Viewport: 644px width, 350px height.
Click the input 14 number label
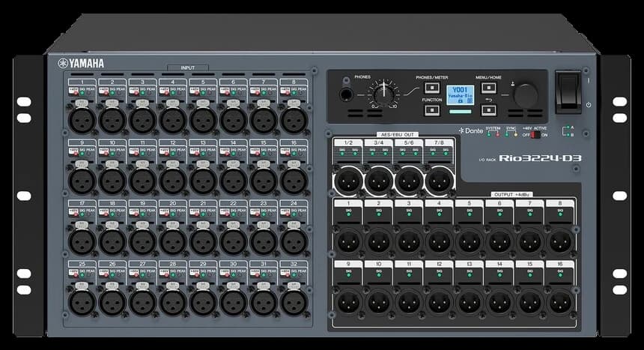(x=234, y=142)
